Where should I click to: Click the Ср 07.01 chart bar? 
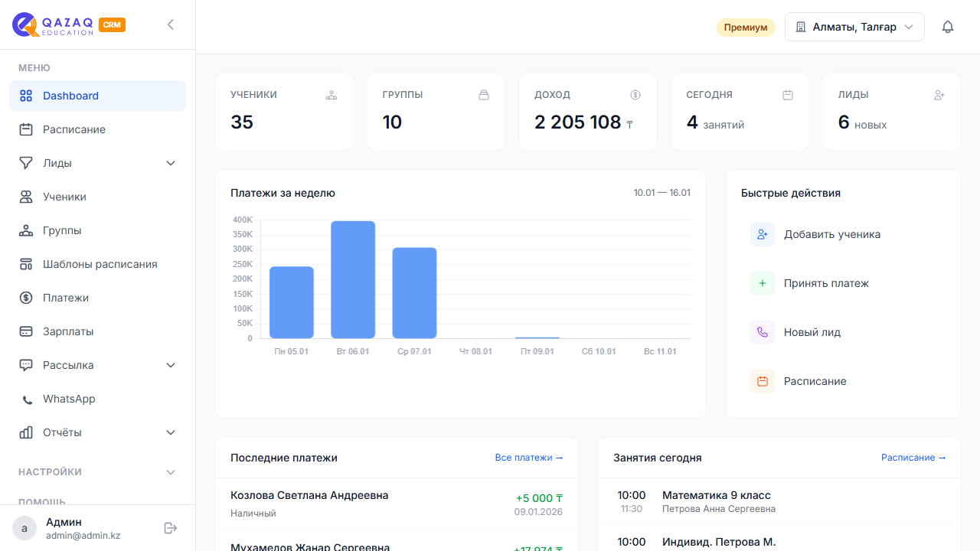tap(414, 293)
